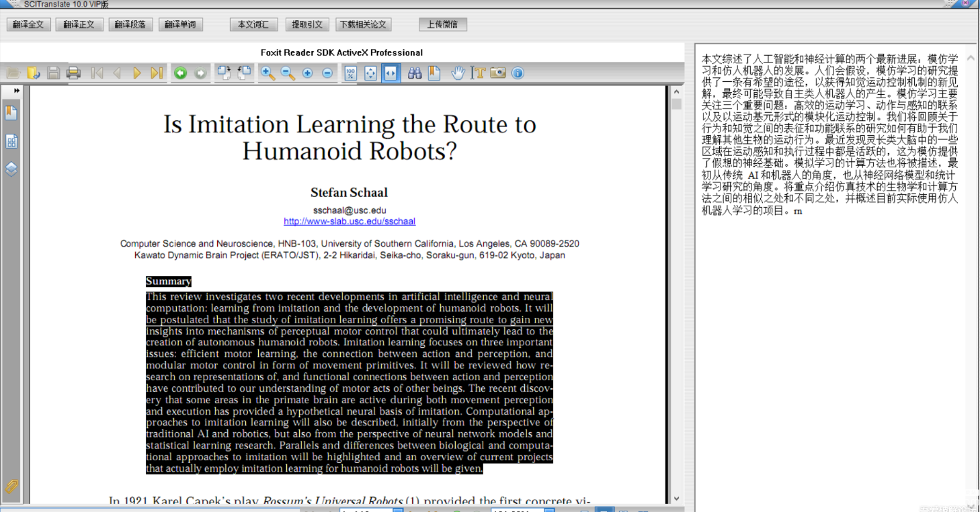Viewport: 980px width, 512px height.
Task: Rotate the page counterclockwise
Action: click(x=244, y=73)
